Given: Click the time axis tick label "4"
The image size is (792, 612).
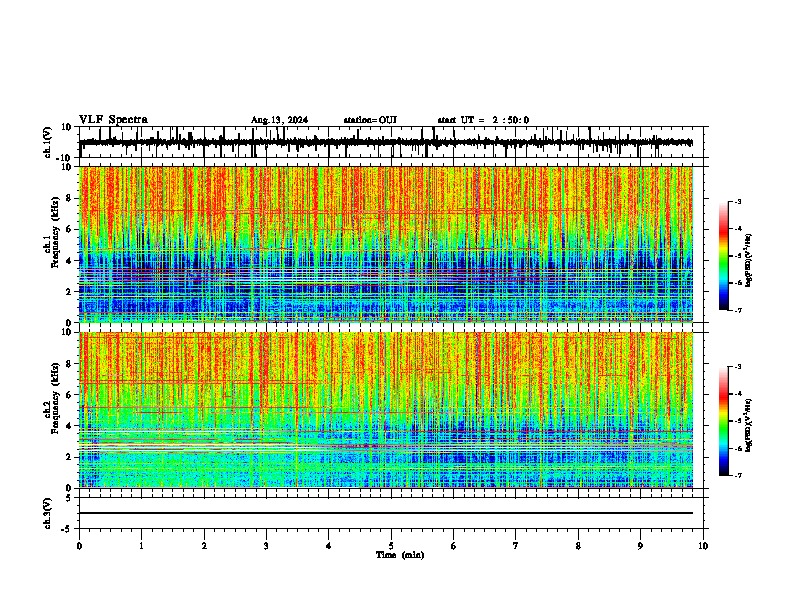Looking at the screenshot, I should [x=329, y=546].
